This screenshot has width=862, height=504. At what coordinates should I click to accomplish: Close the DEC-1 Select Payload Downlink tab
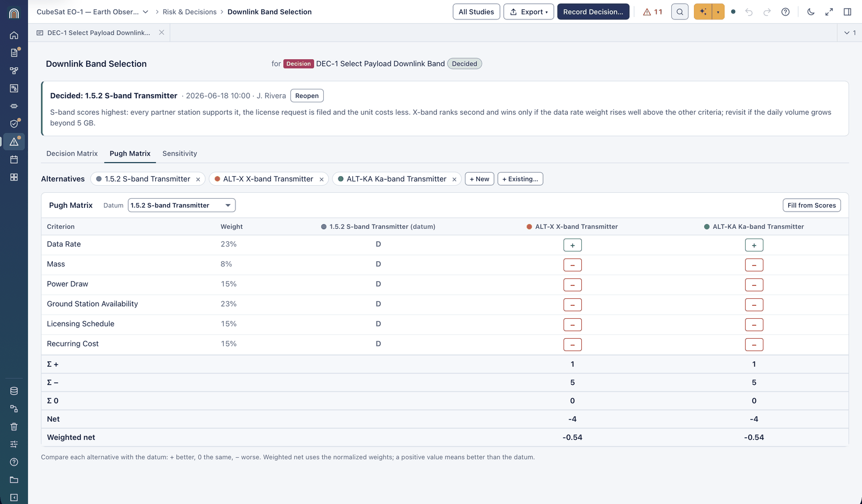point(162,33)
